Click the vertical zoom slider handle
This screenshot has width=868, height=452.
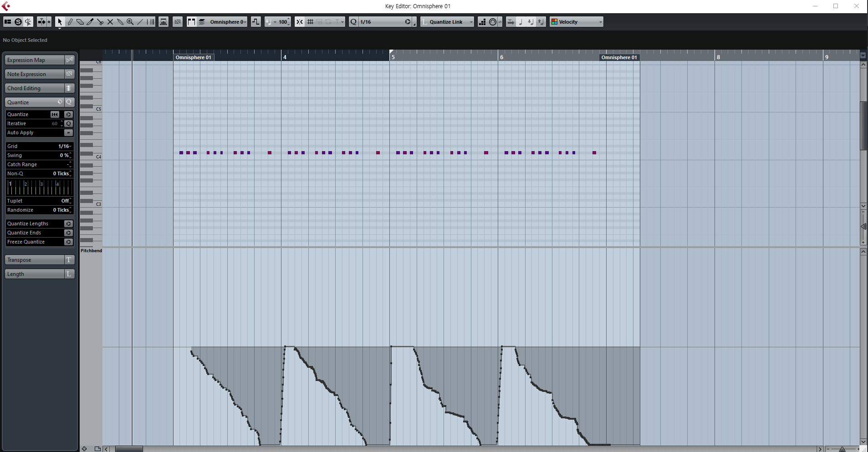(863, 226)
